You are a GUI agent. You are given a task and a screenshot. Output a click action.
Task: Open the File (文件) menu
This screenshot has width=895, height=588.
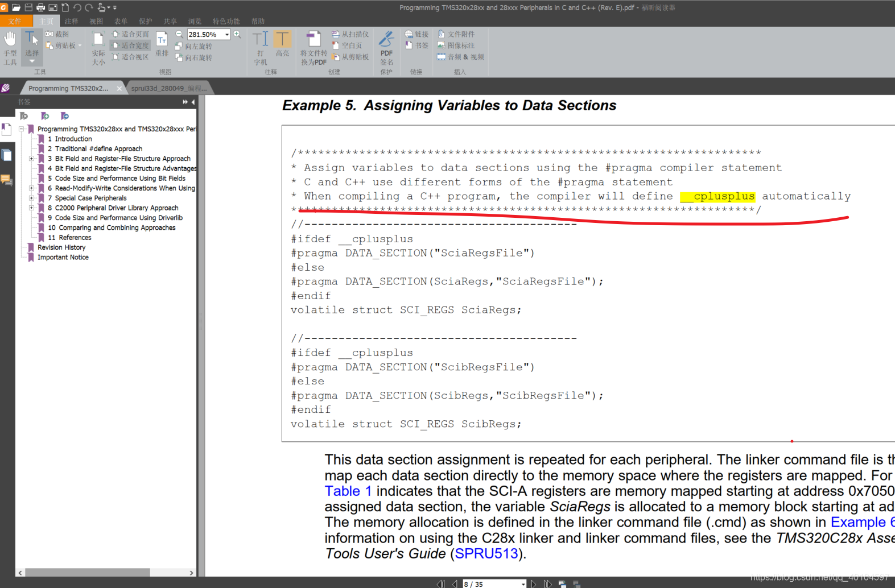[x=15, y=21]
